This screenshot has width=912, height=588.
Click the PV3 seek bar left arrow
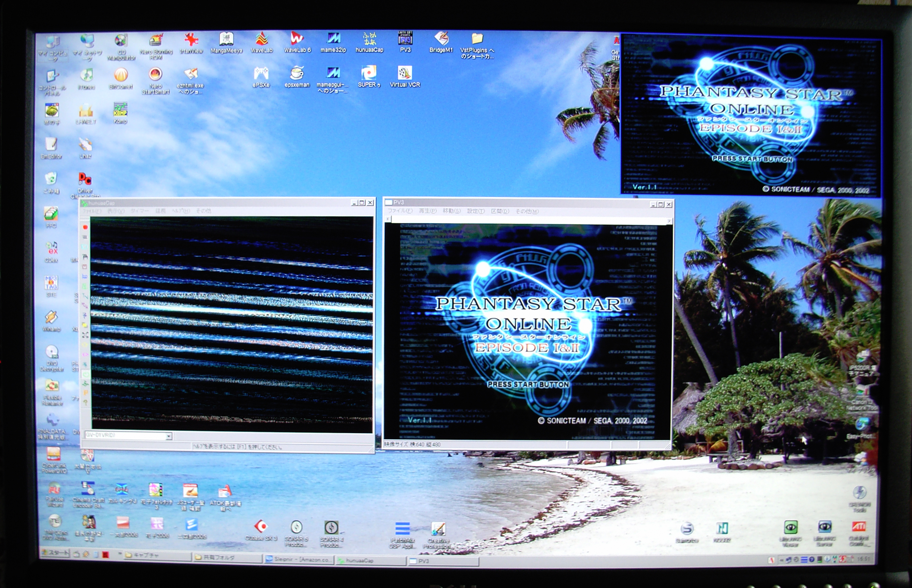(388, 219)
